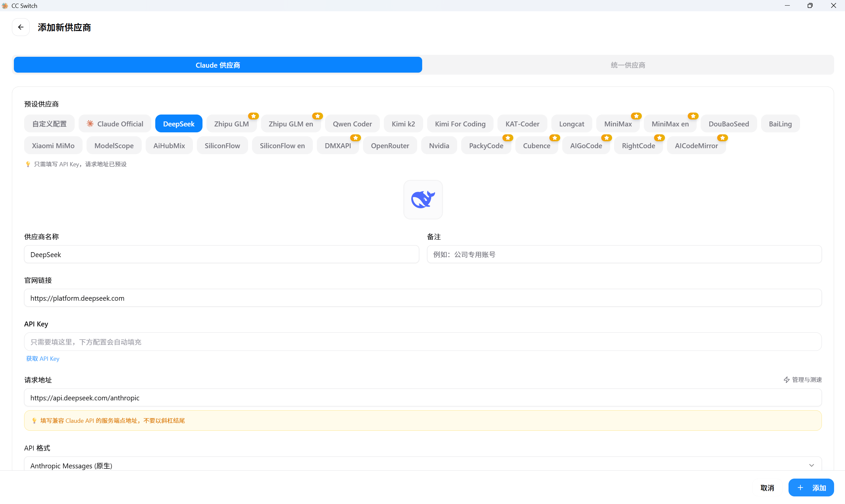845x504 pixels.
Task: Click star badge on AICodeMirror preset
Action: (x=722, y=138)
